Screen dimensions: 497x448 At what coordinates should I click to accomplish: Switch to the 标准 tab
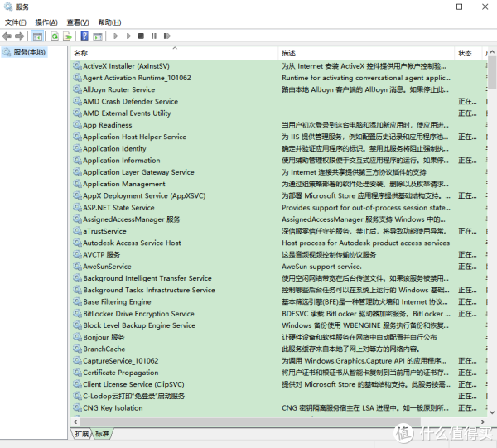click(x=102, y=433)
